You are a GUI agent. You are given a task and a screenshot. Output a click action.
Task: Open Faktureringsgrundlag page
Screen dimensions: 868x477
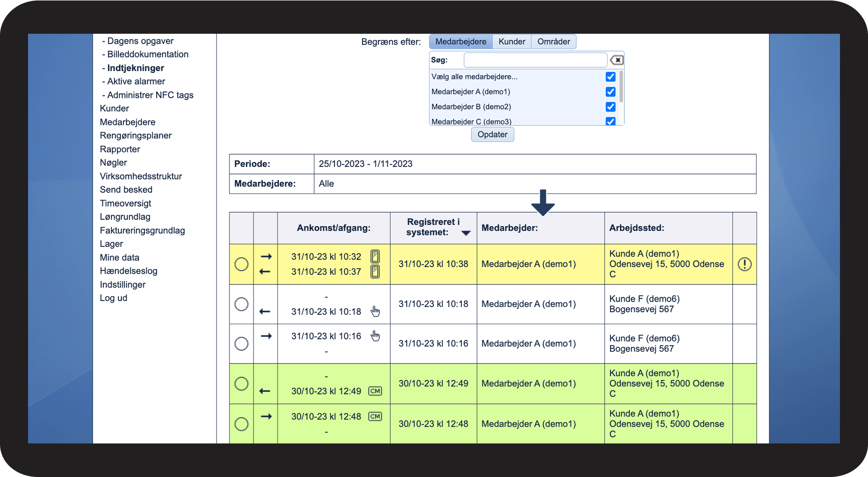(x=142, y=230)
